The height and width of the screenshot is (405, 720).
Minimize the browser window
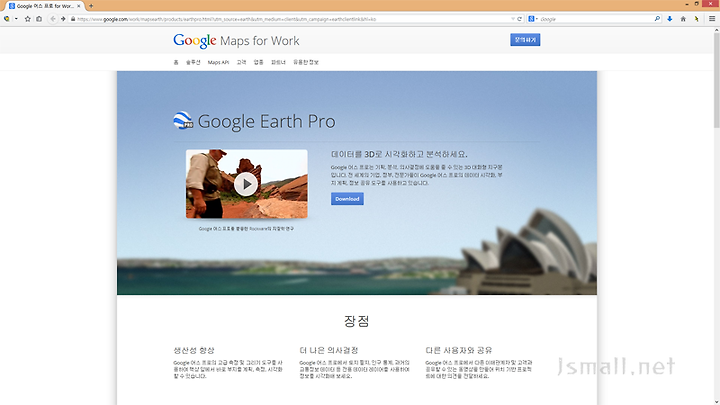click(x=687, y=4)
